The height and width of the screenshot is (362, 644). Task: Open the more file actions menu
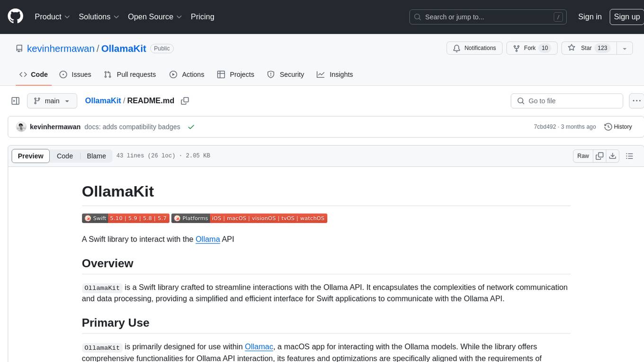(x=637, y=101)
